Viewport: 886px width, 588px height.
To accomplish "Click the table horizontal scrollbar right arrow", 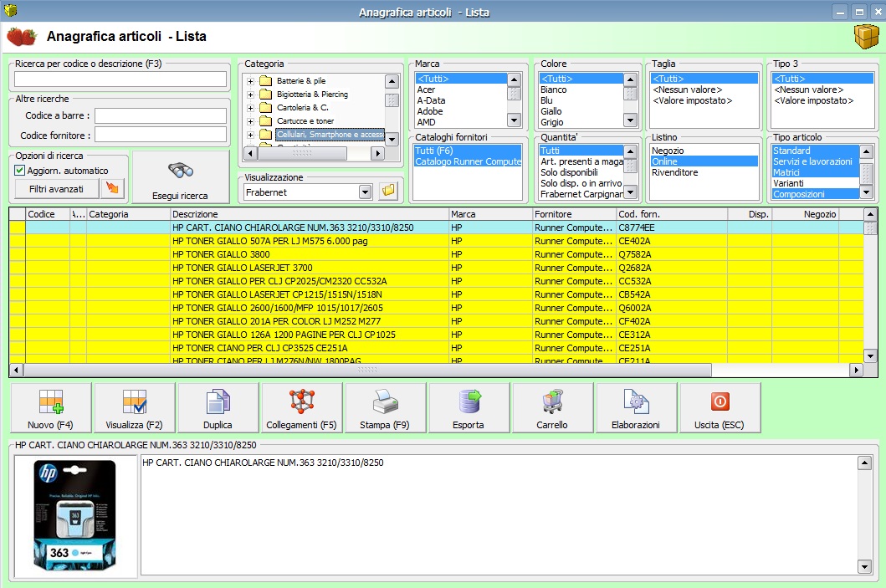I will coord(856,370).
